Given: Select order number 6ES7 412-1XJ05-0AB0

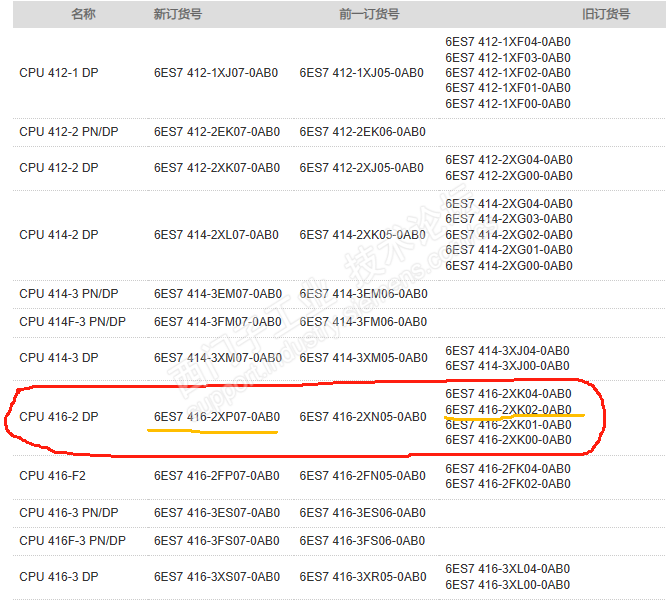Looking at the screenshot, I should click(361, 73).
